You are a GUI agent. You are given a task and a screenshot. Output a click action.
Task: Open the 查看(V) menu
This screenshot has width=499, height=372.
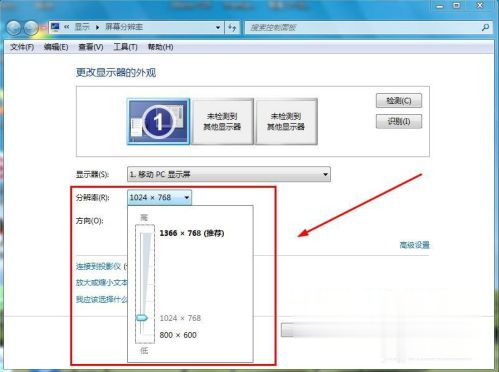tap(91, 47)
